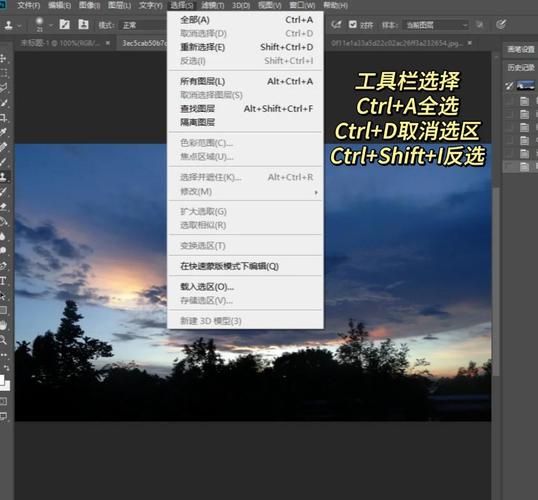Screen dimensions: 538x500
Task: Choose 所有图层(L) menu item
Action: (x=246, y=81)
